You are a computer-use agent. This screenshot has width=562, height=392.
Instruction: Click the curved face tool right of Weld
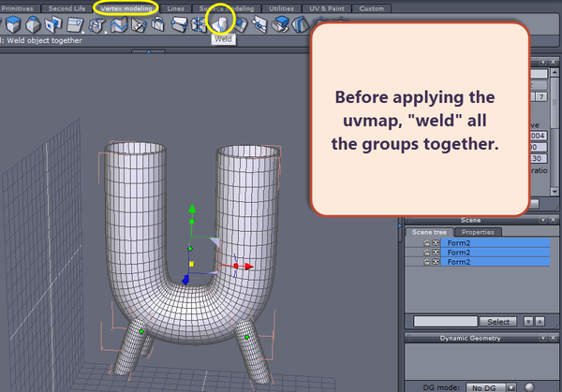tap(241, 24)
